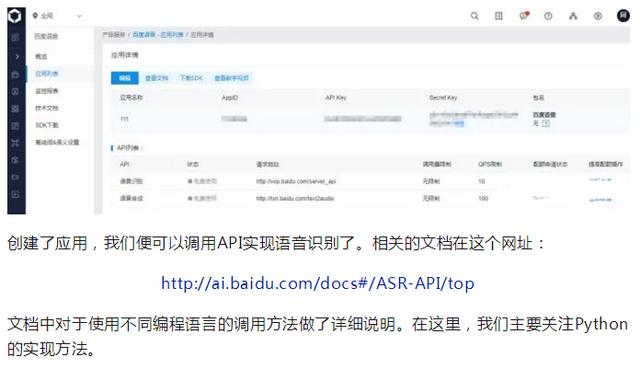Click the blue link at end of 语音识别 row
This screenshot has width=640, height=369.
(x=600, y=180)
